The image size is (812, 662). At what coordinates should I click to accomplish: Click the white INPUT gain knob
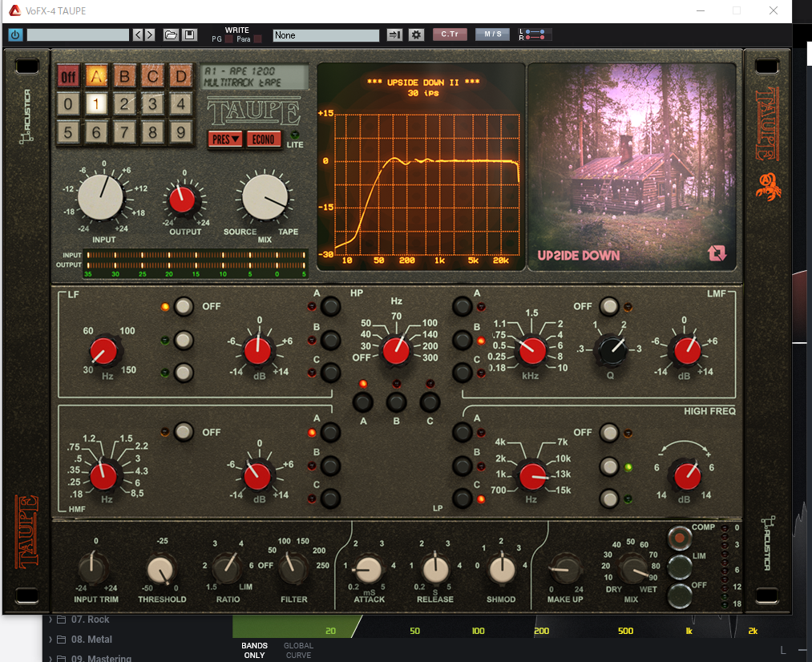(100, 197)
